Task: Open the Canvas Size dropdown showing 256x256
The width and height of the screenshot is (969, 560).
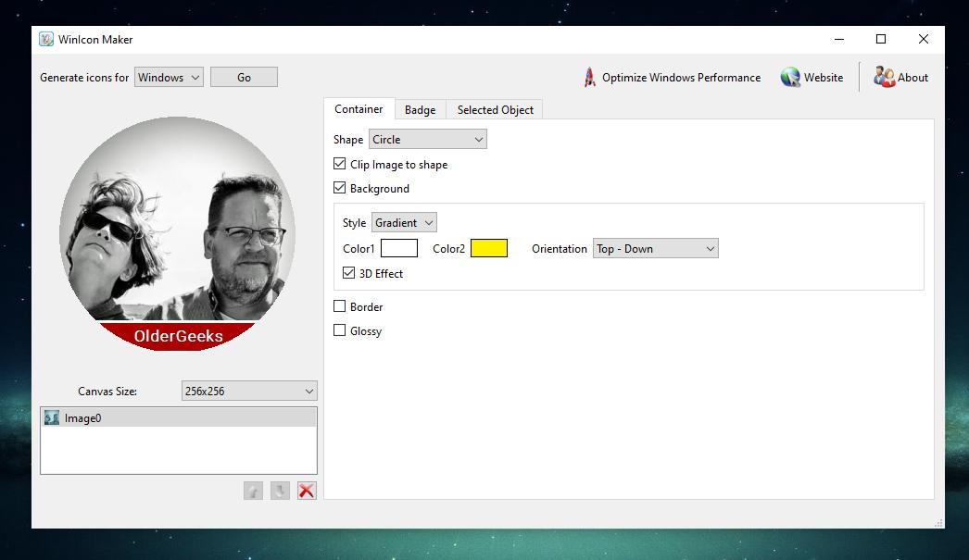Action: [x=249, y=391]
